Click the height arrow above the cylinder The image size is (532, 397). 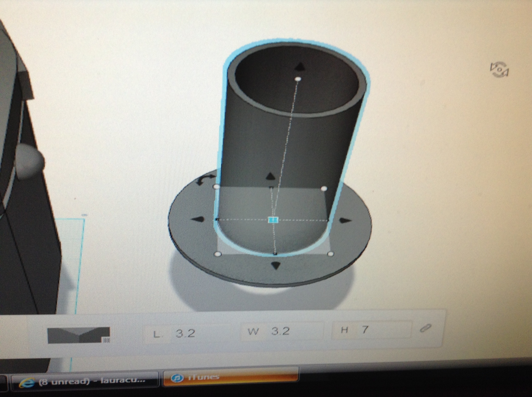[299, 67]
